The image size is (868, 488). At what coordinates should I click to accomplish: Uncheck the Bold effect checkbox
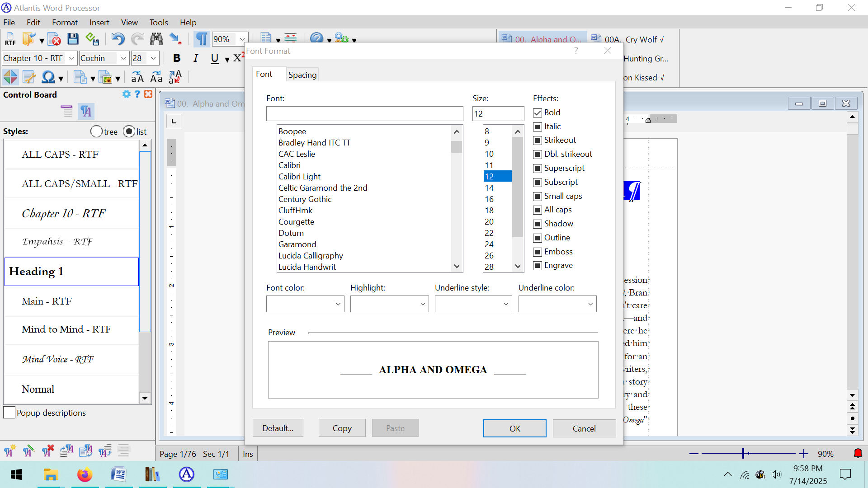[538, 113]
